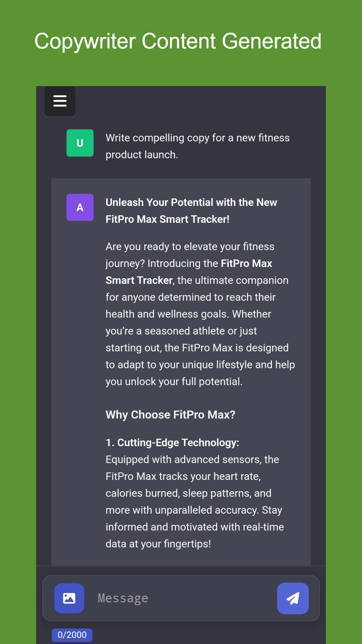Click the 'Why Choose FitPro Max?' heading
The width and height of the screenshot is (362, 644).
(170, 414)
